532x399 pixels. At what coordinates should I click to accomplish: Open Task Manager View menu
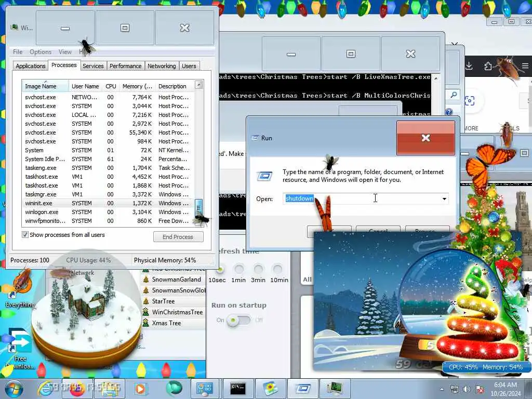[x=65, y=51]
